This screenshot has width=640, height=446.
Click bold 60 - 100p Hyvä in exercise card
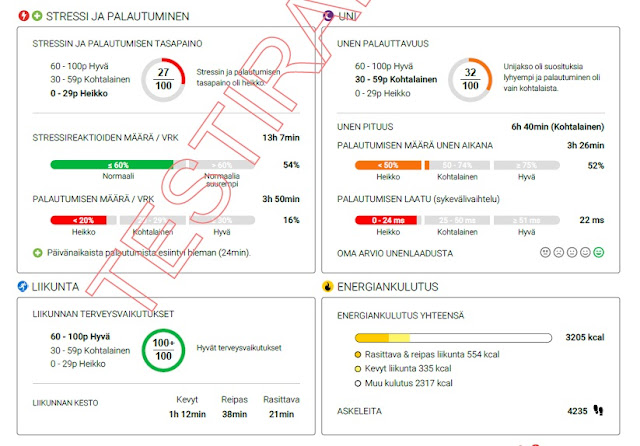(x=80, y=337)
